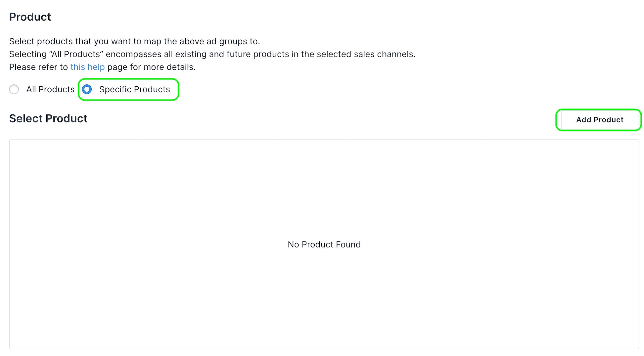Click the "Specific Products" option label
This screenshot has height=356, width=644.
(134, 89)
